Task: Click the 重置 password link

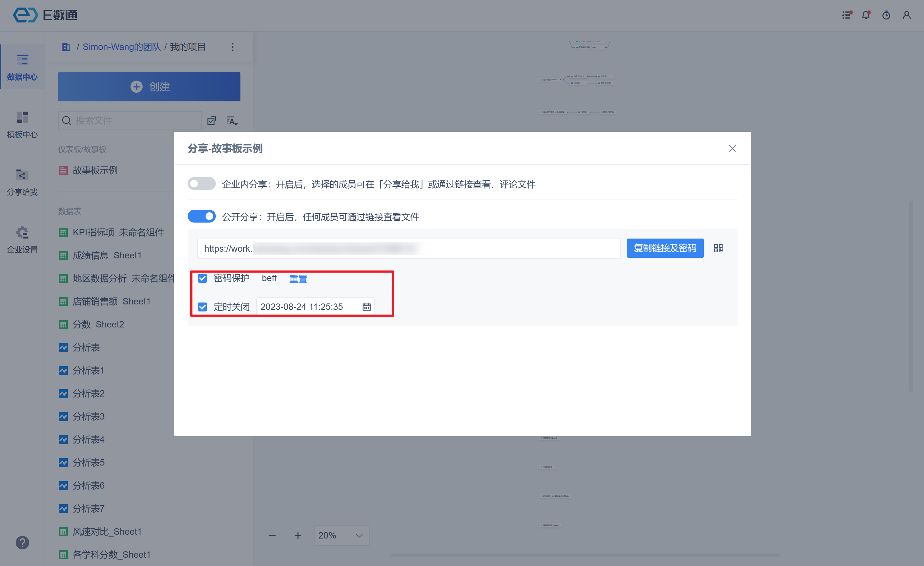Action: point(298,279)
